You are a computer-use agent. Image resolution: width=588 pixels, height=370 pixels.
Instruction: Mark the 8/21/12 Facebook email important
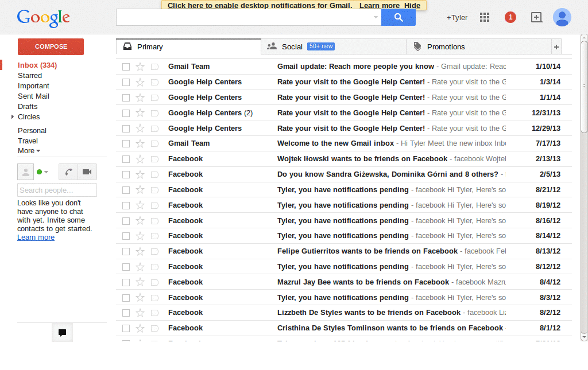coord(154,190)
